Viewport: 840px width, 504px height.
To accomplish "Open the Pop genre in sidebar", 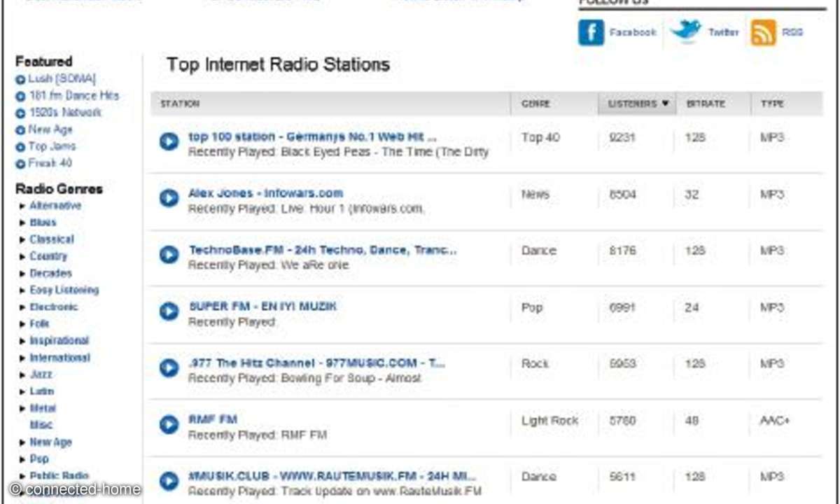I will [x=39, y=458].
